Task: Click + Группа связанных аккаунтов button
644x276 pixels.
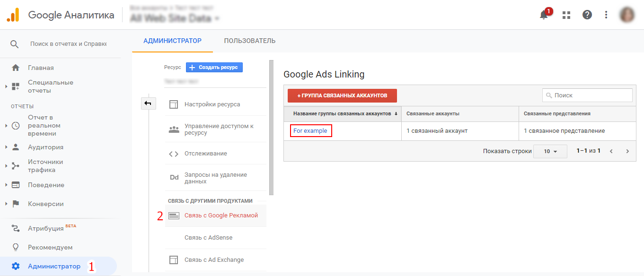Action: pos(342,95)
